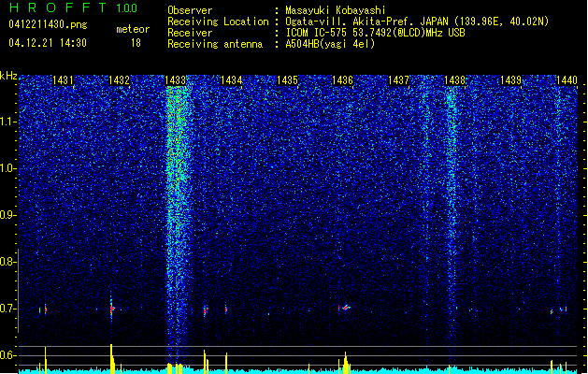Click the Receiving Location value text
This screenshot has width=588, height=374.
pos(417,22)
